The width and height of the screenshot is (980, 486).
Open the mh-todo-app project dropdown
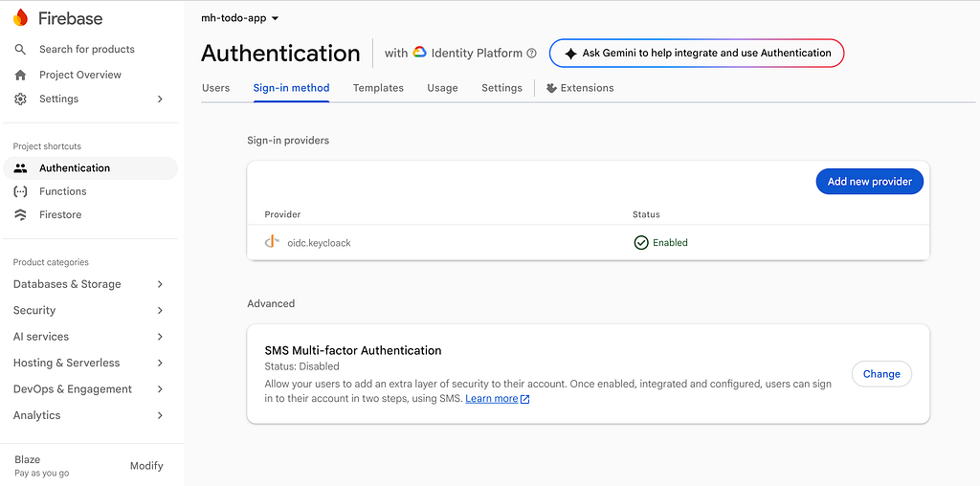(x=239, y=18)
